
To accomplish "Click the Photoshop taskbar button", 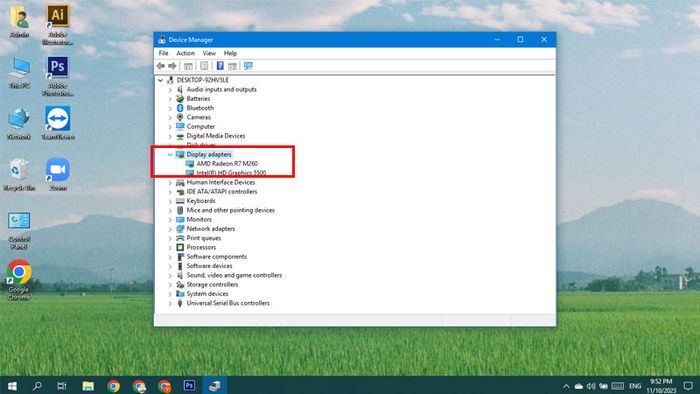I will click(x=189, y=386).
